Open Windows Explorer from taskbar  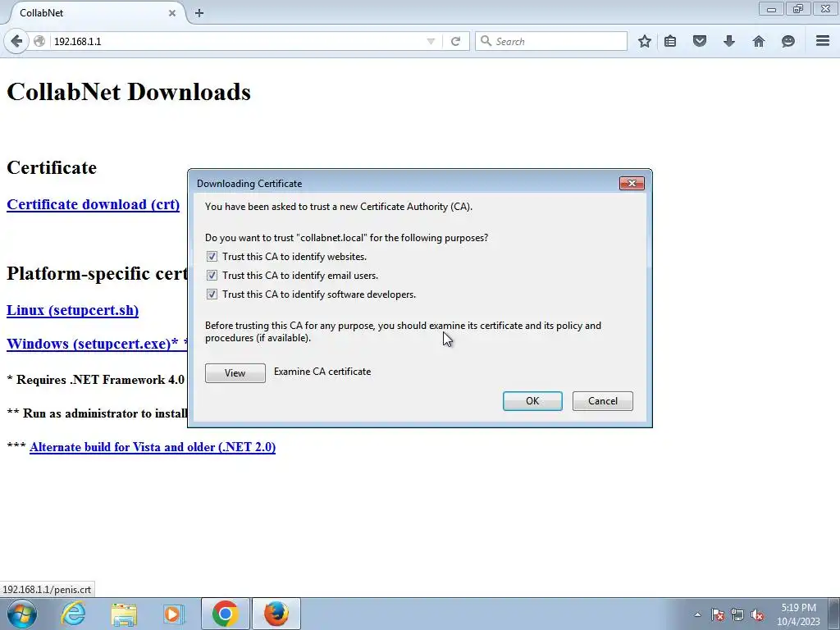point(124,614)
